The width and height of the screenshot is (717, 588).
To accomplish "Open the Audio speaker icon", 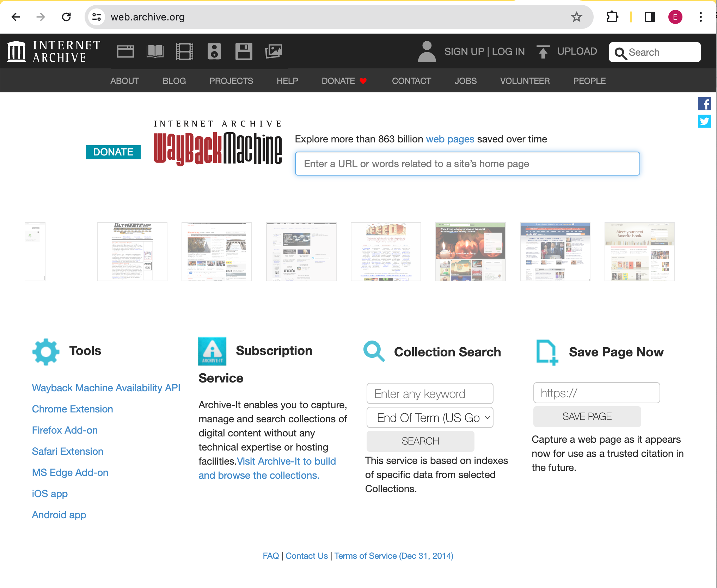I will coord(214,52).
